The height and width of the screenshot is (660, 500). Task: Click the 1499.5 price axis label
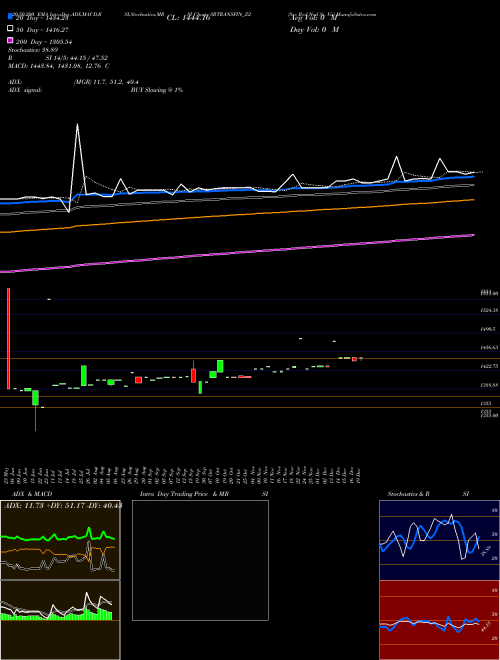click(488, 329)
